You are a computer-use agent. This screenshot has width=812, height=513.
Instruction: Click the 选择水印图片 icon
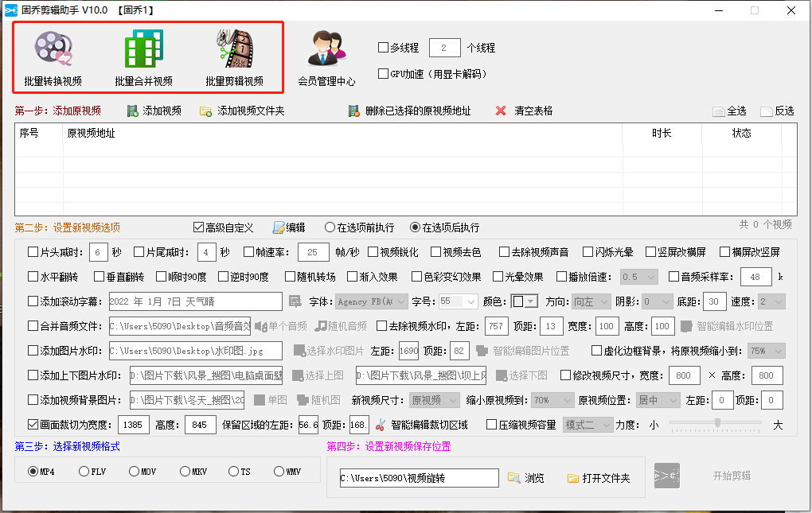pos(299,351)
